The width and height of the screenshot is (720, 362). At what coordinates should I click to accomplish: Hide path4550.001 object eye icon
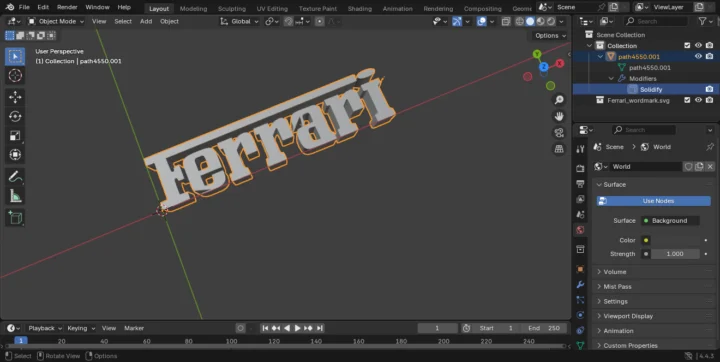[x=698, y=57]
